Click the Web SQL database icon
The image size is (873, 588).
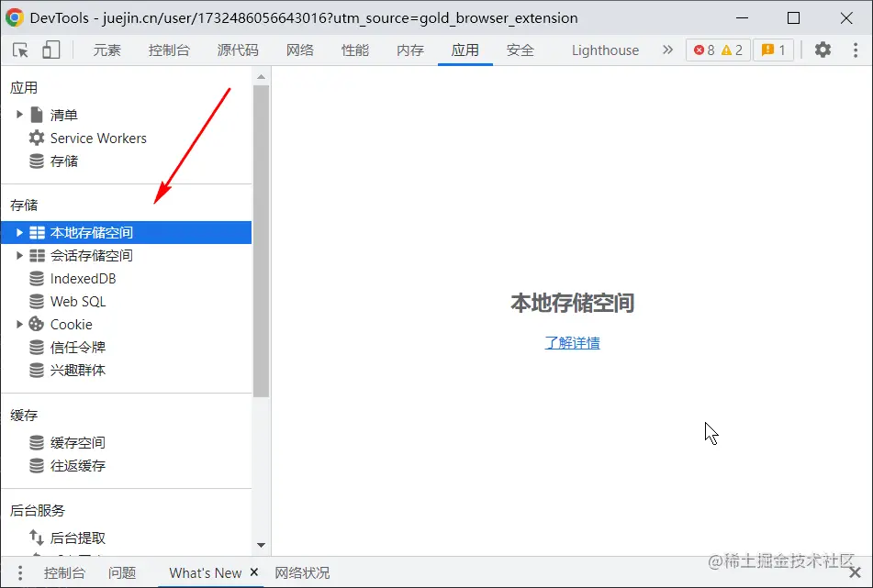(x=37, y=302)
